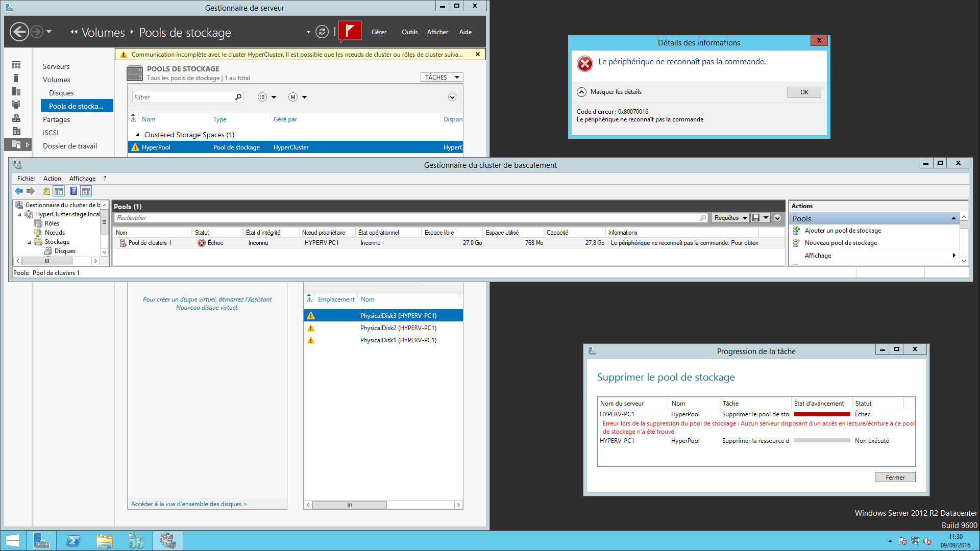Click the red error icon in Détails dialog

tap(585, 64)
